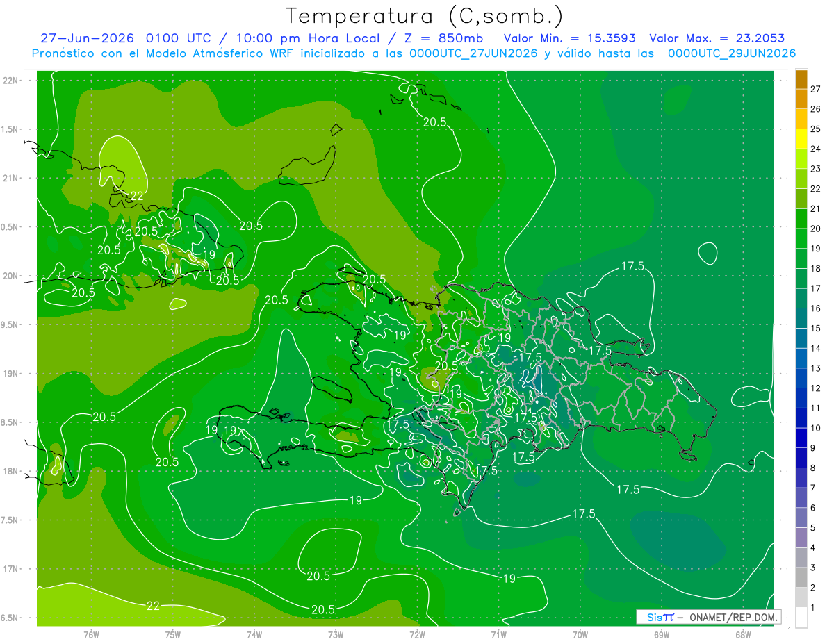
Task: Click the white legend swatch below 1
Action: 801,618
